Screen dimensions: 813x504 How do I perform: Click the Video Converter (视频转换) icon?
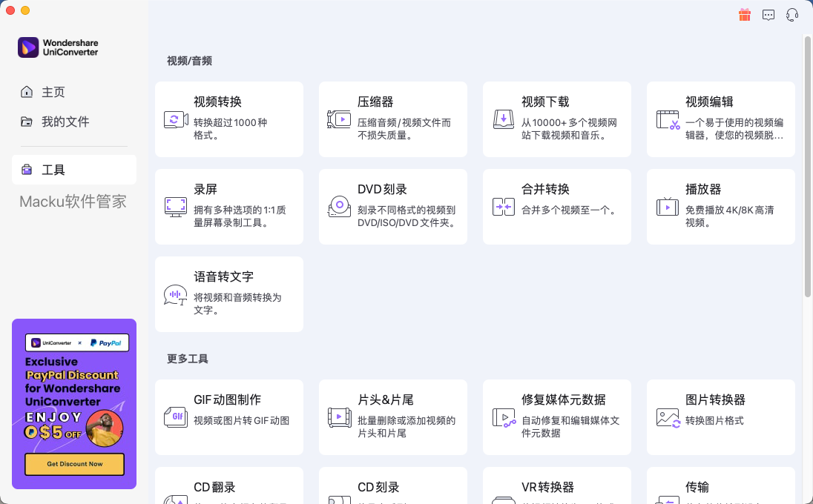[176, 119]
